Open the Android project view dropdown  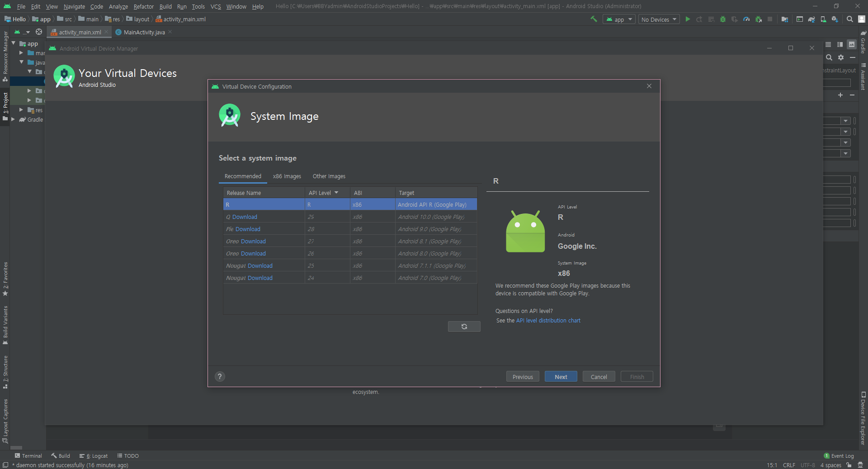pyautogui.click(x=21, y=32)
